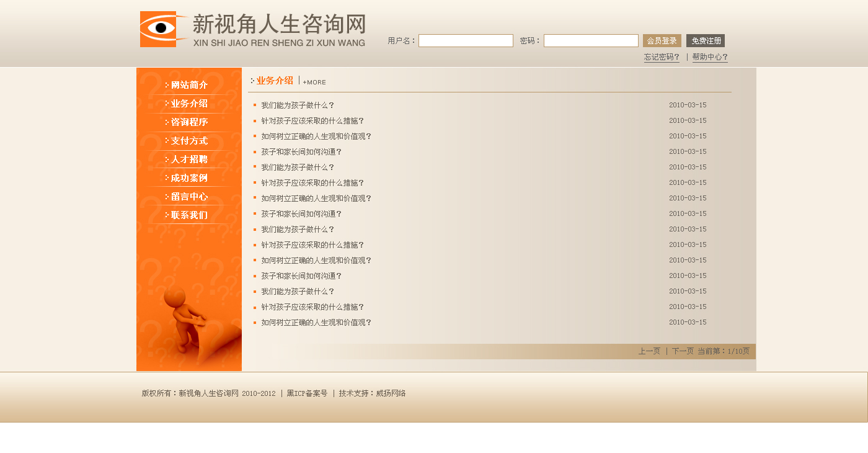Go to next page via 下一页
This screenshot has height=453, width=868.
tap(683, 351)
